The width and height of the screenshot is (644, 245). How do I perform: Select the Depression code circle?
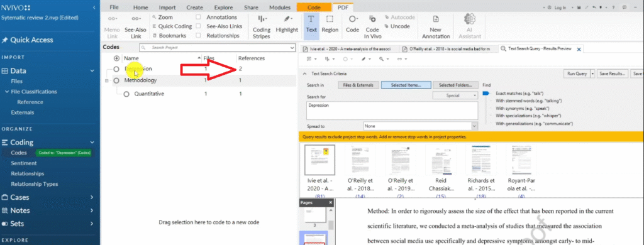coord(116,69)
